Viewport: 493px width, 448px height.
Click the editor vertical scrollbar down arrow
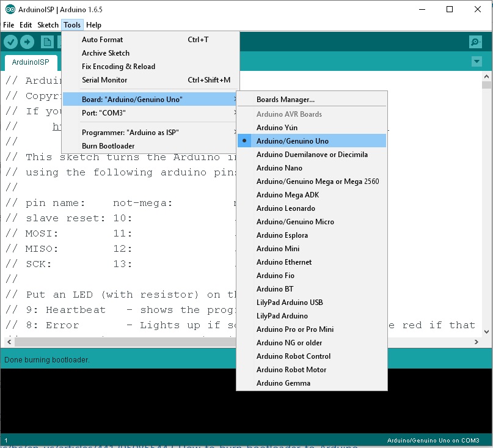[x=486, y=332]
